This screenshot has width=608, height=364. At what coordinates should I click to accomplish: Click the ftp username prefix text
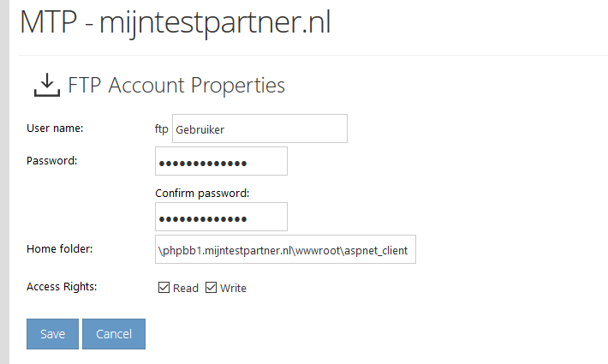pyautogui.click(x=161, y=128)
